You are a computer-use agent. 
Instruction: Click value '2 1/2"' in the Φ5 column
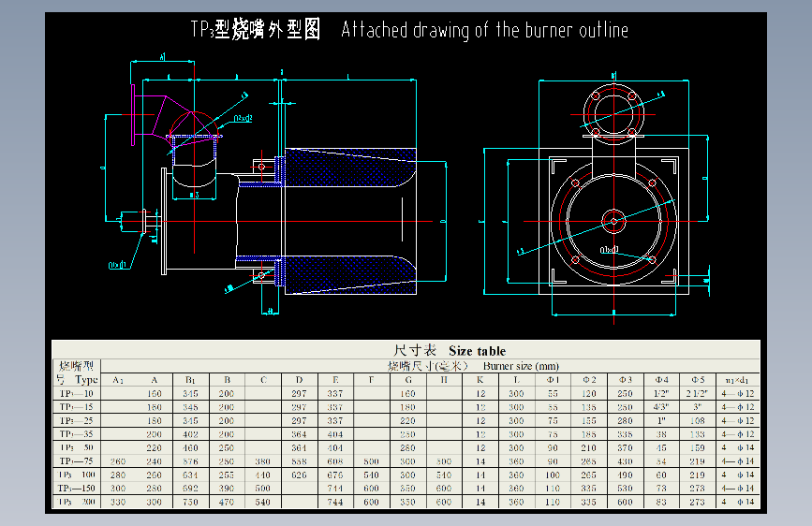(x=697, y=393)
